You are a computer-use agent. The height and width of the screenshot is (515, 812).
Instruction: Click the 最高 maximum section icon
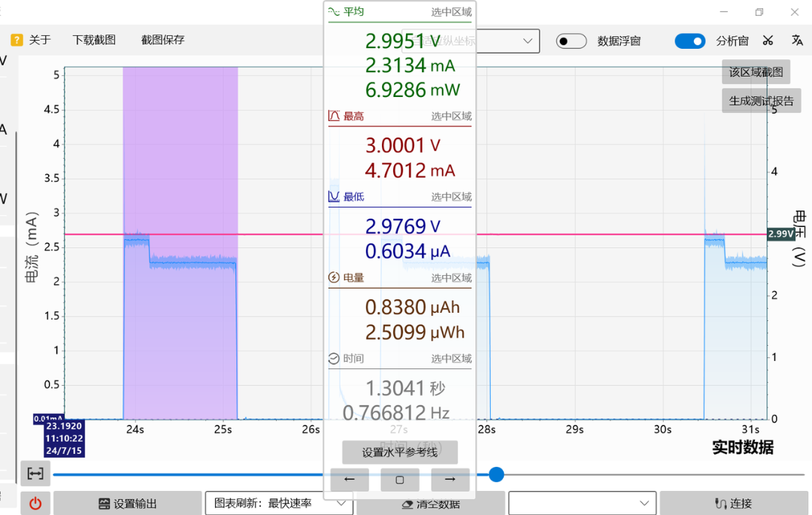click(x=334, y=116)
